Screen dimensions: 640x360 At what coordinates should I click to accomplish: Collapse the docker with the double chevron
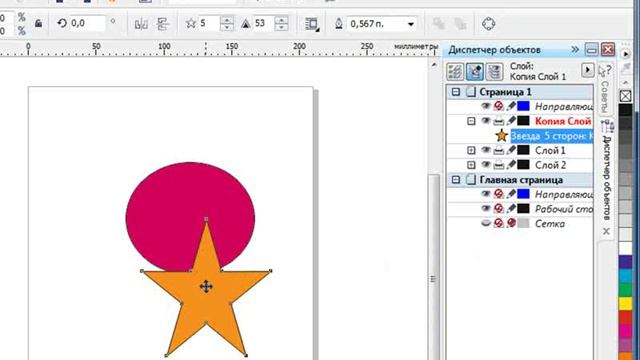(575, 49)
